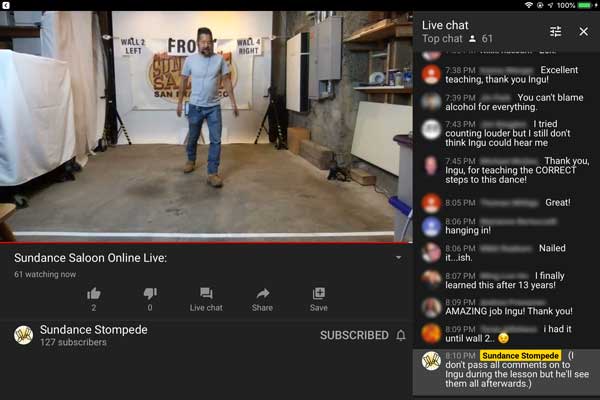Open Live chat icon under video
Viewport: 600px width, 400px height.
[x=206, y=299]
